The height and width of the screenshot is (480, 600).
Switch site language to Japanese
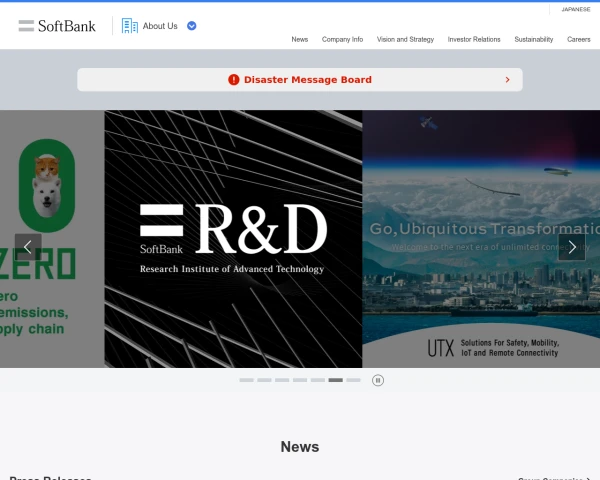point(575,9)
